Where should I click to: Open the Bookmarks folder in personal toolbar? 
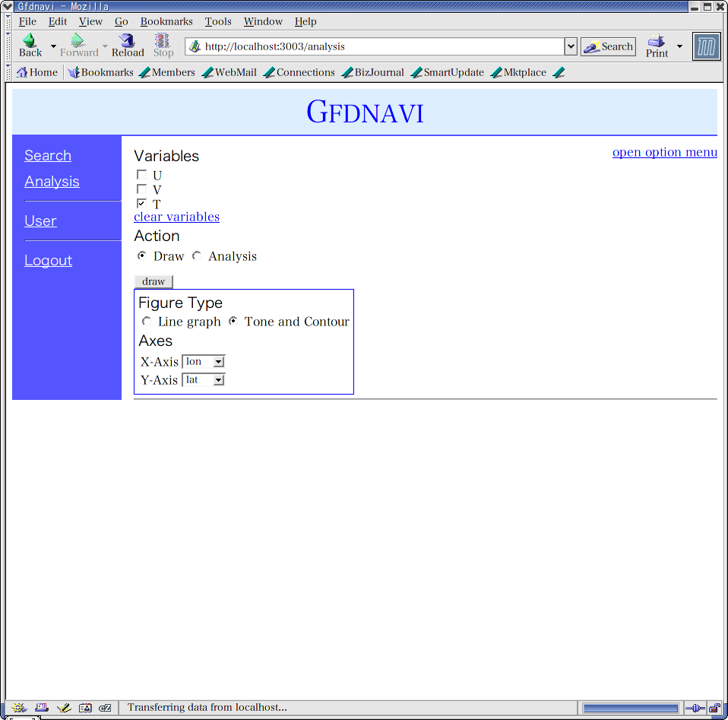pyautogui.click(x=100, y=72)
